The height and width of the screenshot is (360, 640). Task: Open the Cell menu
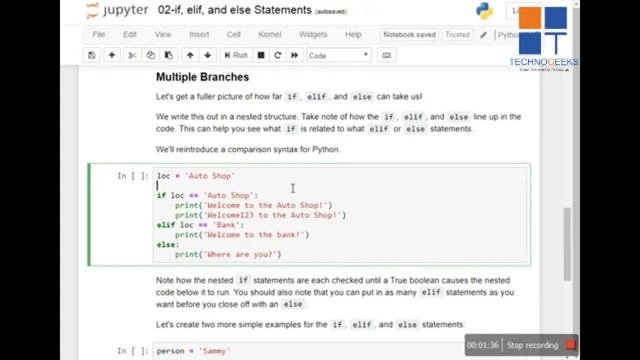point(233,35)
